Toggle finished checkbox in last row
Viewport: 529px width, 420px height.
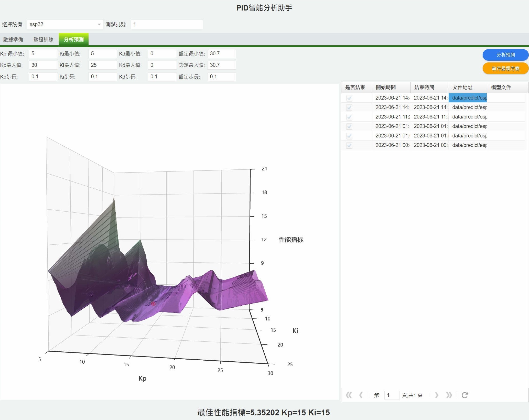coord(349,145)
